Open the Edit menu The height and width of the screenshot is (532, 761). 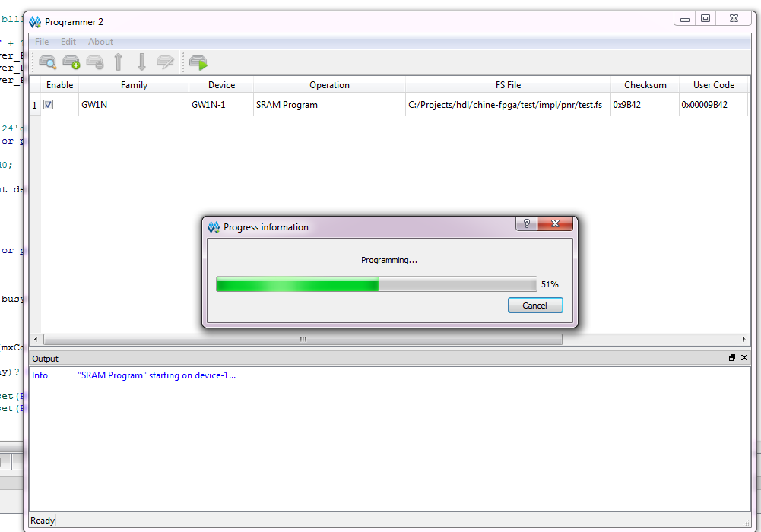(x=68, y=42)
